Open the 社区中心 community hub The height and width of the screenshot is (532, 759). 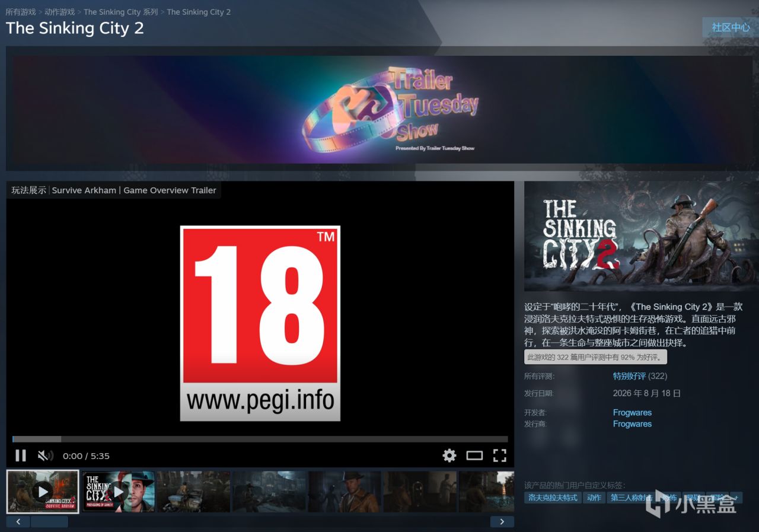pyautogui.click(x=731, y=27)
